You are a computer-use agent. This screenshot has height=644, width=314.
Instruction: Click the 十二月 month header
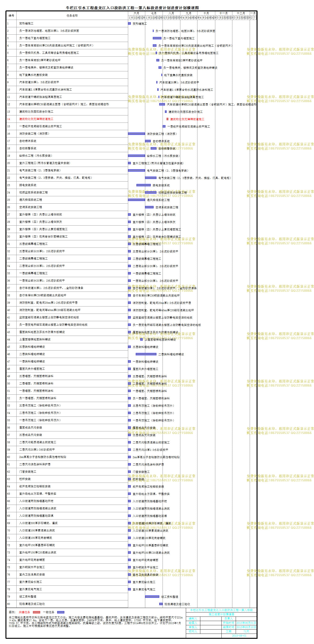click(241, 13)
